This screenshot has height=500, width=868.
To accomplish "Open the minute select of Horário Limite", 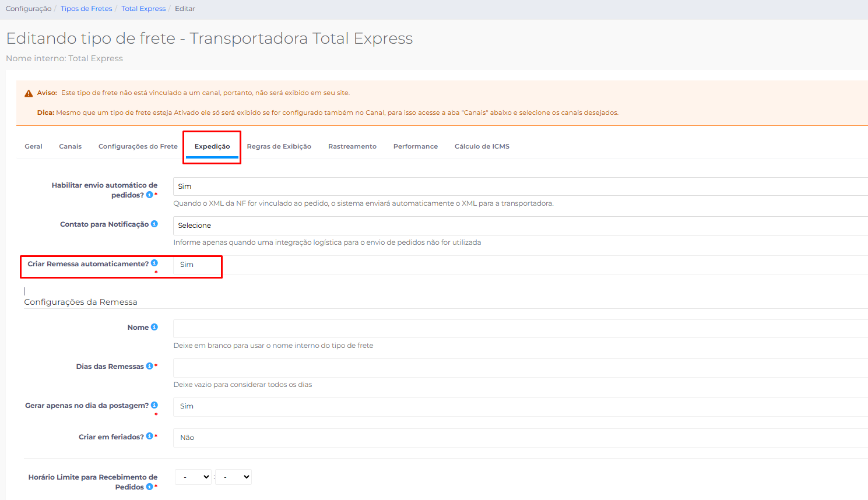I will coord(233,477).
